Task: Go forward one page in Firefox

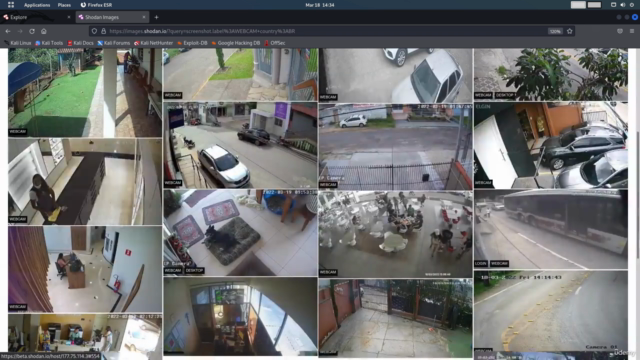Action: (x=20, y=31)
